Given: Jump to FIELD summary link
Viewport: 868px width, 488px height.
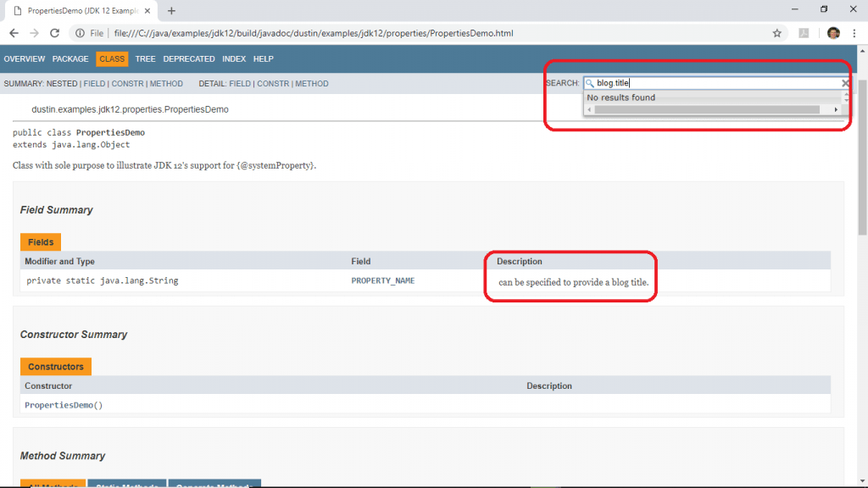Looking at the screenshot, I should pos(94,84).
